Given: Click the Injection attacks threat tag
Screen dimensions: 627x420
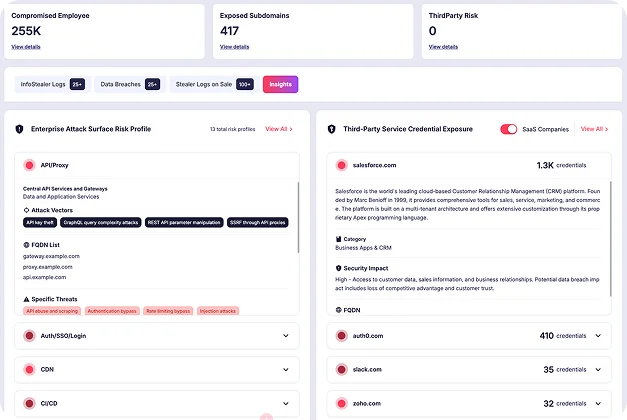Looking at the screenshot, I should point(218,311).
